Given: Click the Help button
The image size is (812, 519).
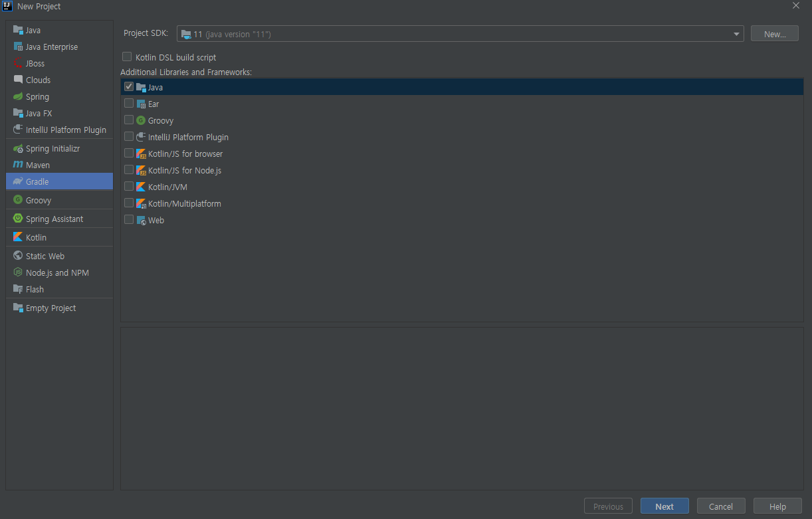Looking at the screenshot, I should point(777,506).
